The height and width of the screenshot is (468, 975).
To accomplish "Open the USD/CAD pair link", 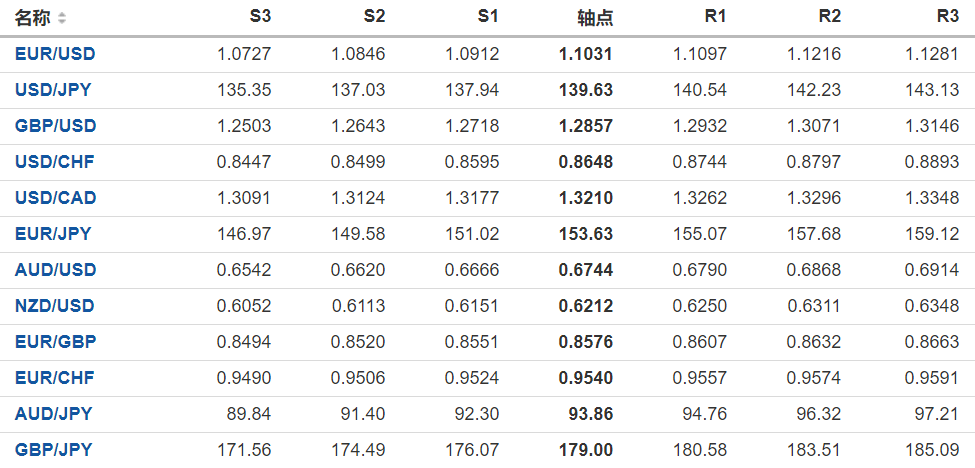I will pyautogui.click(x=56, y=198).
